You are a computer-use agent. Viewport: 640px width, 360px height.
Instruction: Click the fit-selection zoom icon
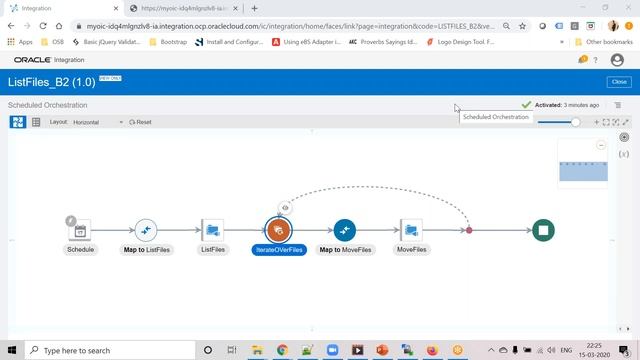pos(616,122)
